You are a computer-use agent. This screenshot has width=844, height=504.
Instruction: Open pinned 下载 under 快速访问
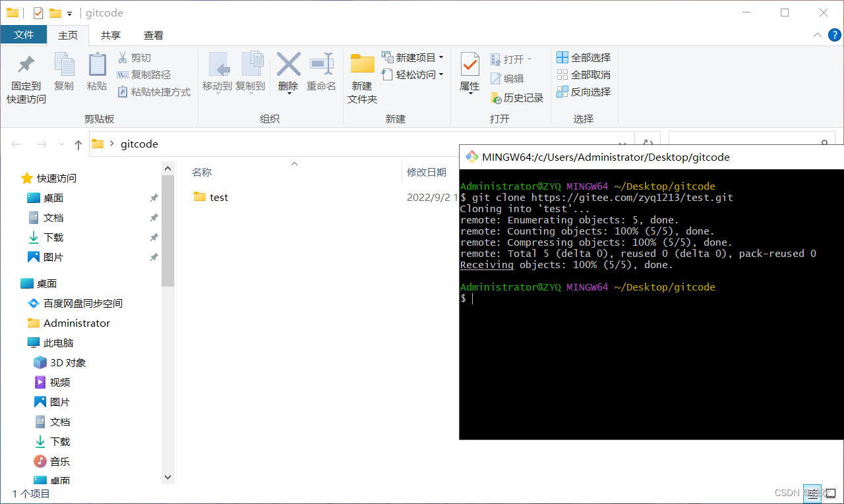[x=45, y=238]
